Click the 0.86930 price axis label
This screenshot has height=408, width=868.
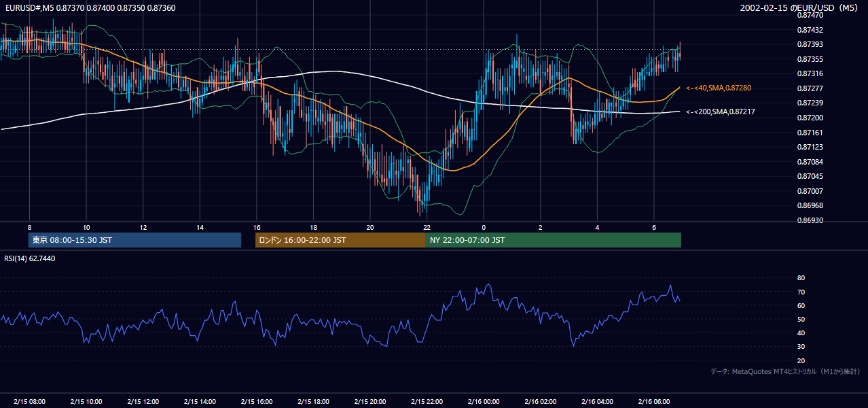pyautogui.click(x=810, y=220)
